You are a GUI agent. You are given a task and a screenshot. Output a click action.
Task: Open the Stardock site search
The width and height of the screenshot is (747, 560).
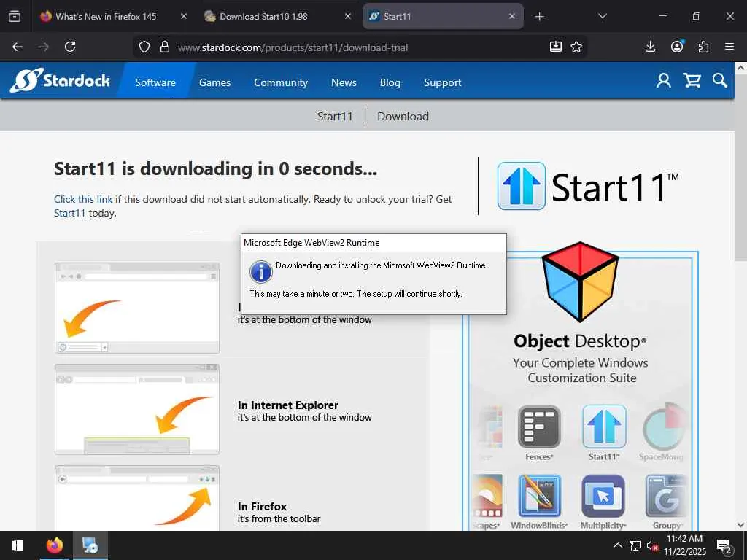tap(720, 80)
